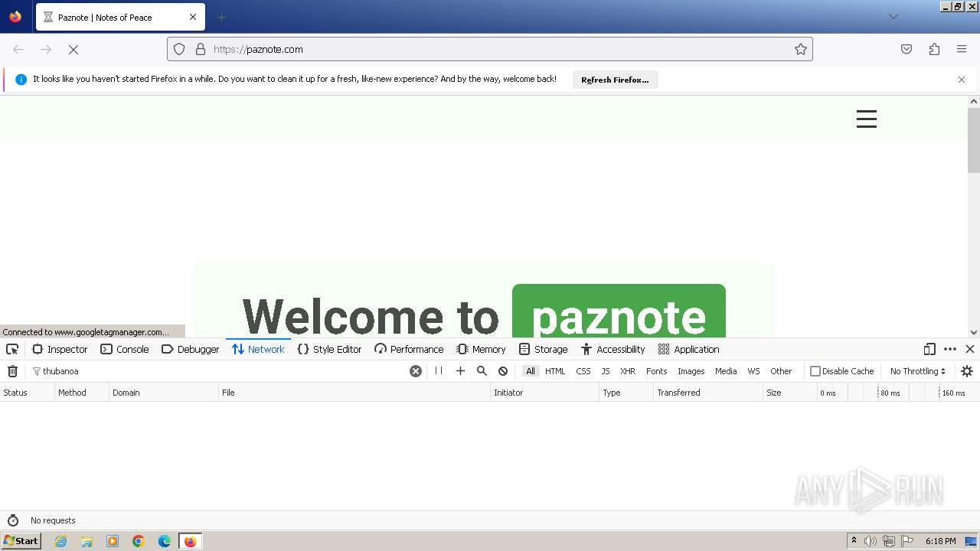Screen dimensions: 980x551
Task: Filter requests by CSS
Action: click(583, 371)
